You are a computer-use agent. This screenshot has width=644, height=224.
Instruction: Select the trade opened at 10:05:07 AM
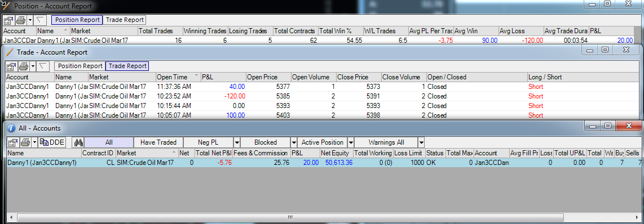tap(323, 115)
